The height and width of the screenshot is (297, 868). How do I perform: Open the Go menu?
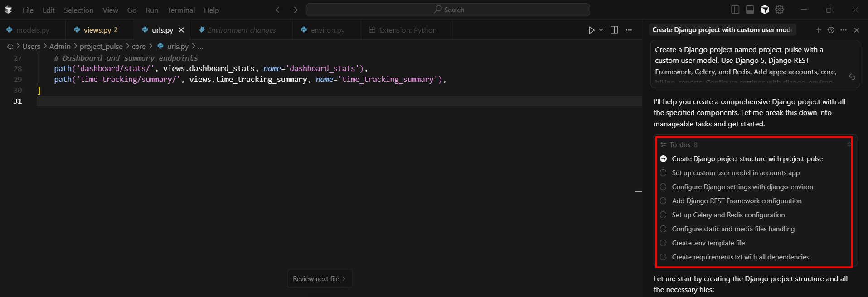pos(132,10)
